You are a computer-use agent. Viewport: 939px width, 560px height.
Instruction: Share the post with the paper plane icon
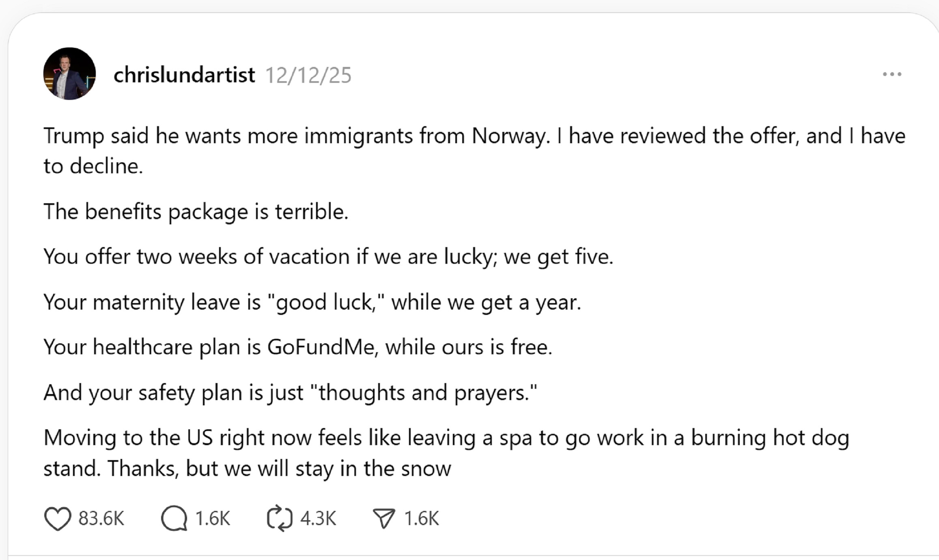click(x=383, y=518)
